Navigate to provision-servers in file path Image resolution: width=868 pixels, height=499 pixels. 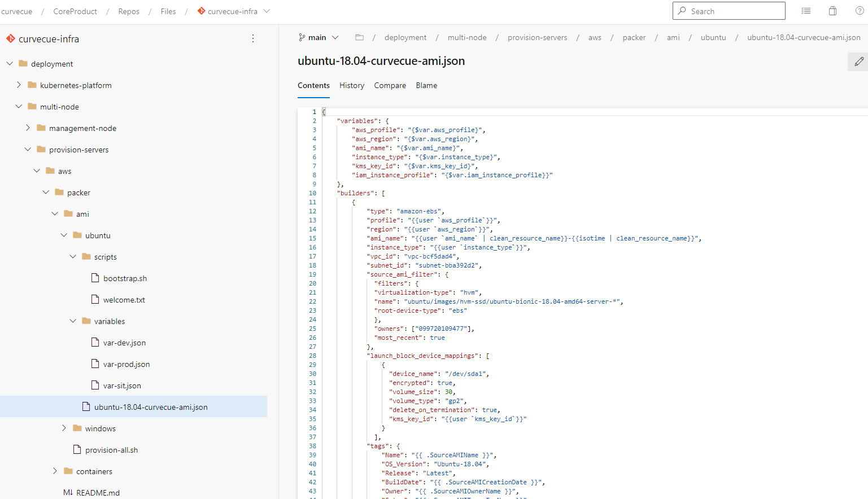click(537, 37)
